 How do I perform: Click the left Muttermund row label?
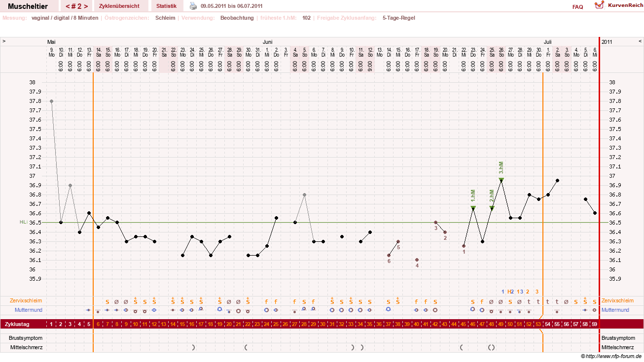pos(29,310)
